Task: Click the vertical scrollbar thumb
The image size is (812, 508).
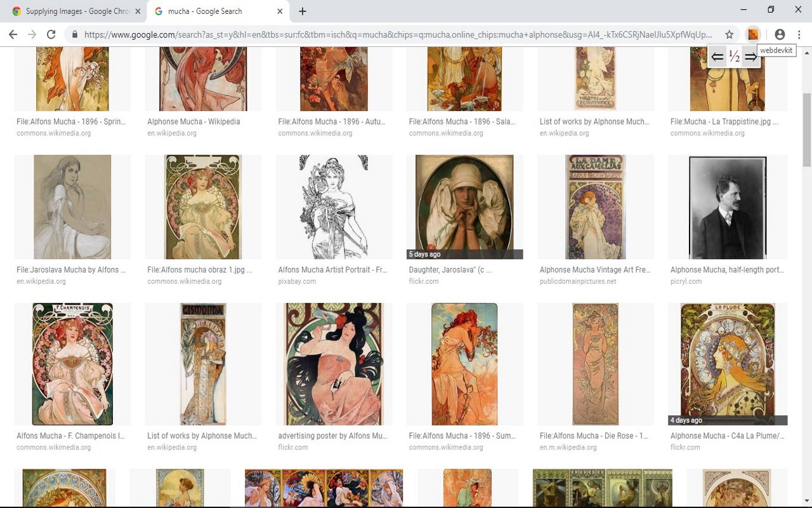Action: [x=807, y=129]
